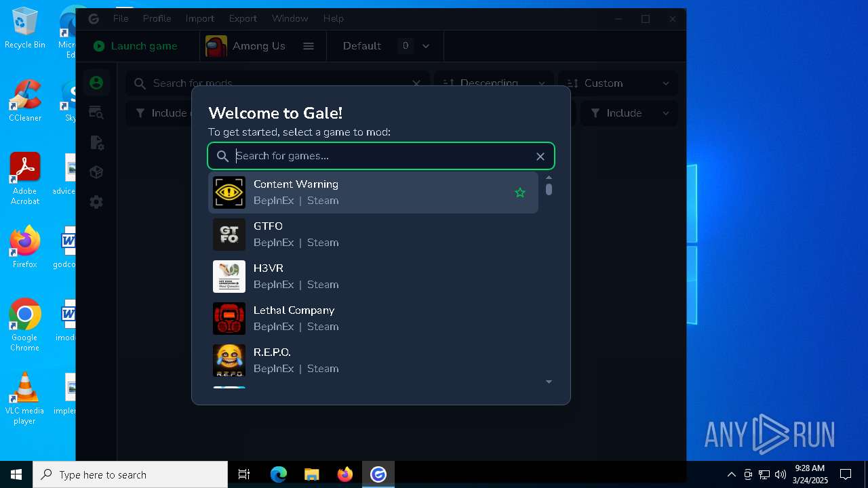Open Firefox from the taskbar

click(345, 474)
